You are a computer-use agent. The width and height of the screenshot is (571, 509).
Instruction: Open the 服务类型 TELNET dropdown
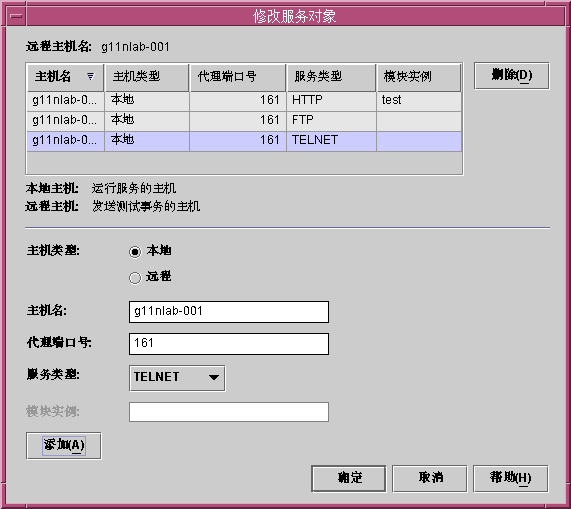click(x=177, y=378)
